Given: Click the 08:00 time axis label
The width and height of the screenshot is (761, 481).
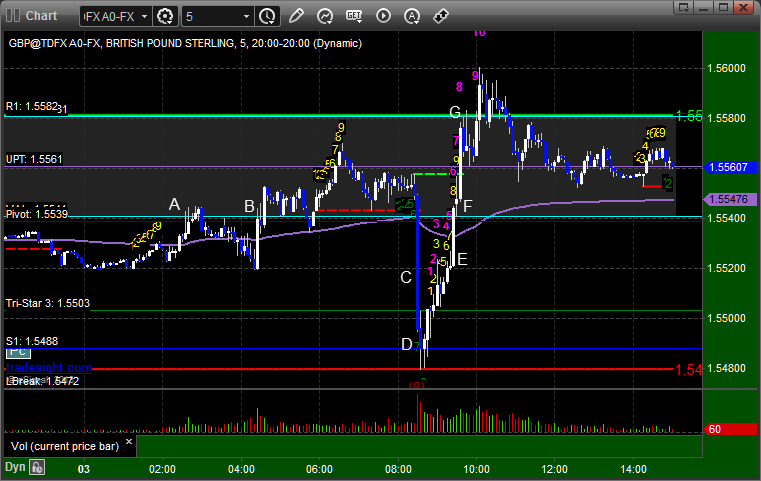Looking at the screenshot, I should [398, 469].
